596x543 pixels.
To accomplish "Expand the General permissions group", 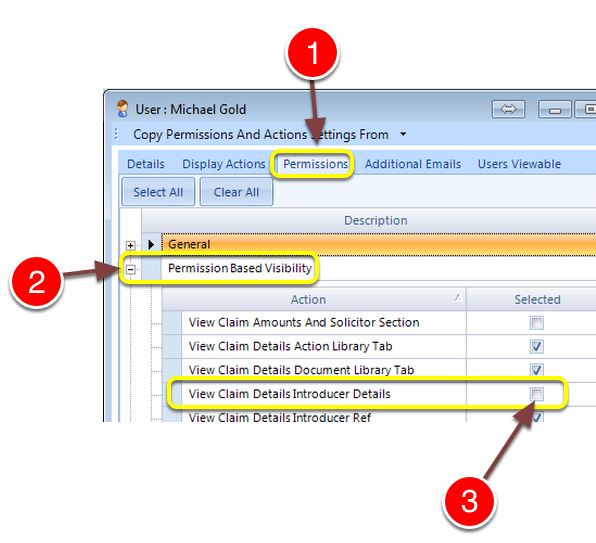I will [x=130, y=245].
